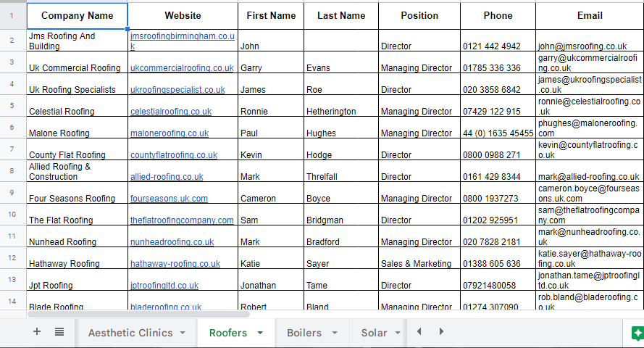
Task: Open countyflatroofing.co.uk link
Action: [x=174, y=155]
